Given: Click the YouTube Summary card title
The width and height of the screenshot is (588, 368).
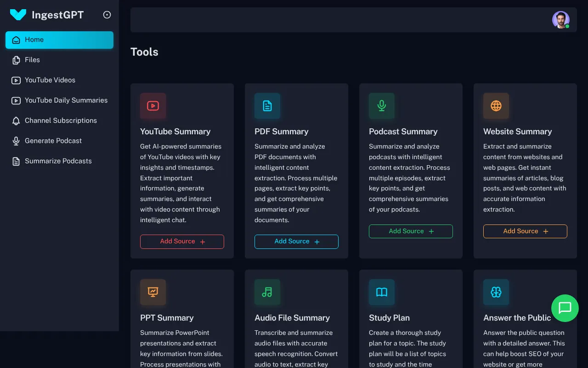Looking at the screenshot, I should click(175, 132).
